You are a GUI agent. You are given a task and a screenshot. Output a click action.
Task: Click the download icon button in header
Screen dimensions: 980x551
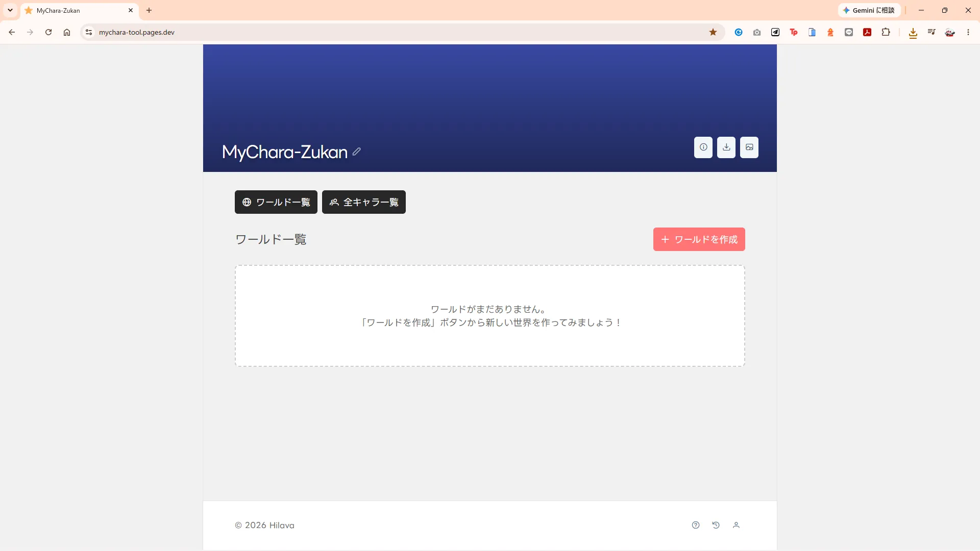coord(726,147)
